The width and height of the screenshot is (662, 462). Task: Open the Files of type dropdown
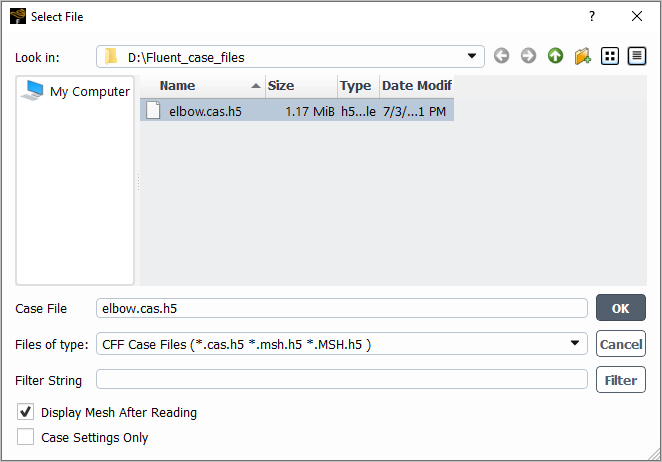[575, 343]
